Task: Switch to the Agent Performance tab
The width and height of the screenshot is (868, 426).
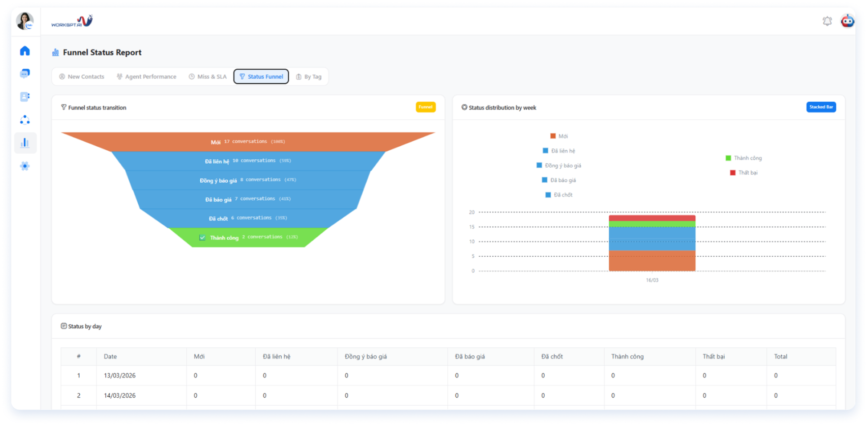Action: click(146, 77)
